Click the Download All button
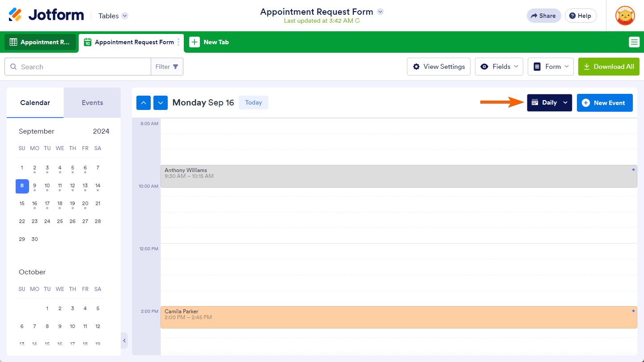 [609, 67]
